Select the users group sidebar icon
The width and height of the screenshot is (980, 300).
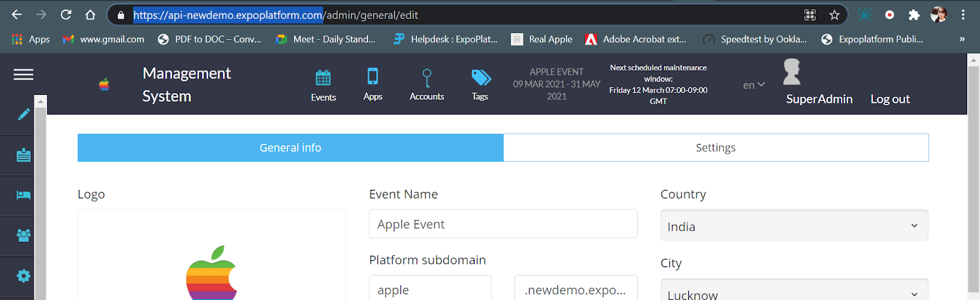(x=23, y=235)
